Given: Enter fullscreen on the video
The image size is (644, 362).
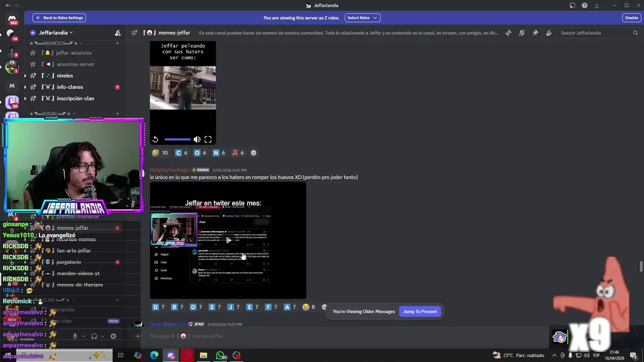Looking at the screenshot, I should tap(208, 139).
